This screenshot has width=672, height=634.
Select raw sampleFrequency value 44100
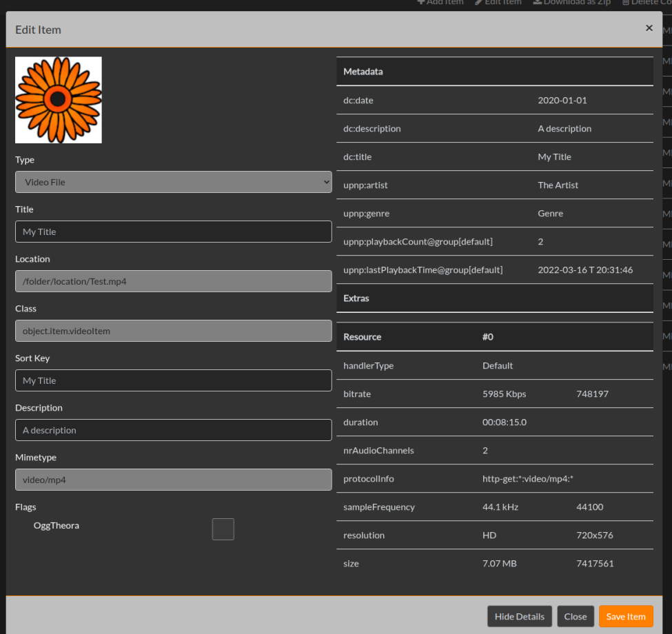click(590, 507)
